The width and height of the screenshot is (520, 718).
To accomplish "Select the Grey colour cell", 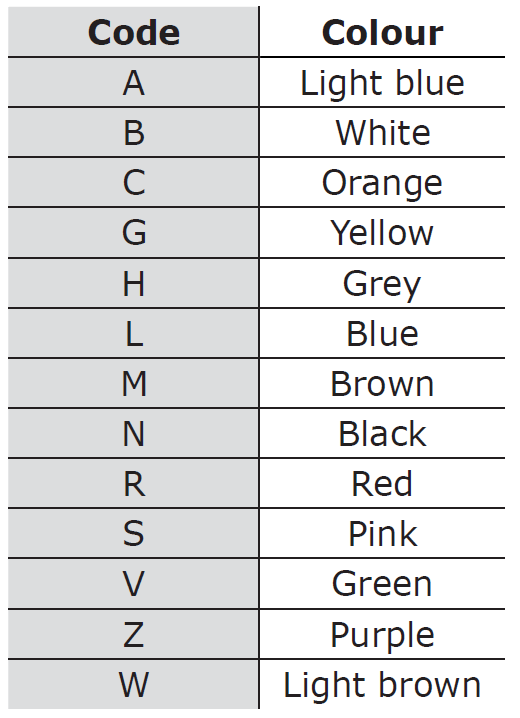I will coord(382,283).
